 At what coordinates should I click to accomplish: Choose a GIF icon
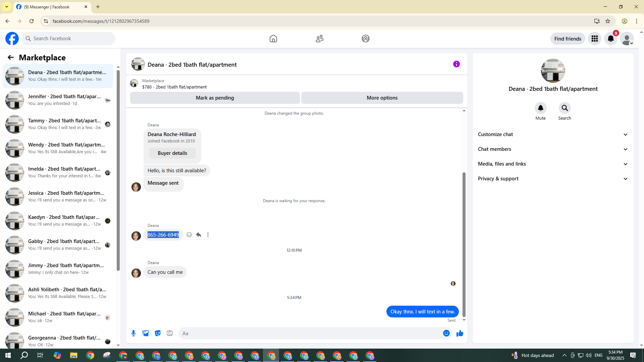coord(170,333)
